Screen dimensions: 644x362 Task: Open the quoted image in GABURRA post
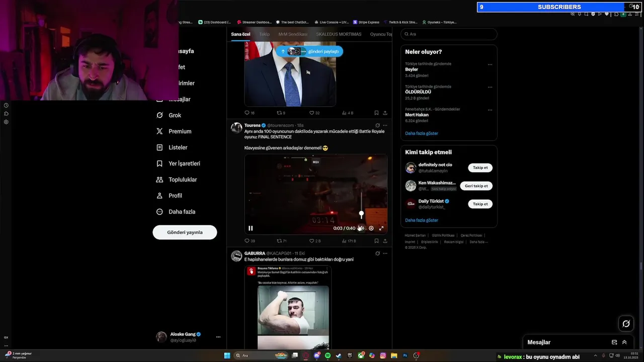point(293,317)
